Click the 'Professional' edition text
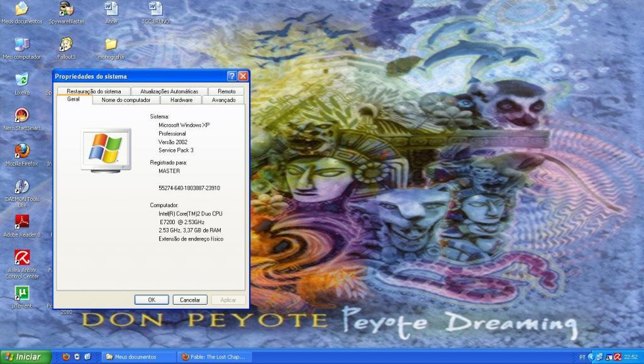The width and height of the screenshot is (644, 364). [x=172, y=134]
